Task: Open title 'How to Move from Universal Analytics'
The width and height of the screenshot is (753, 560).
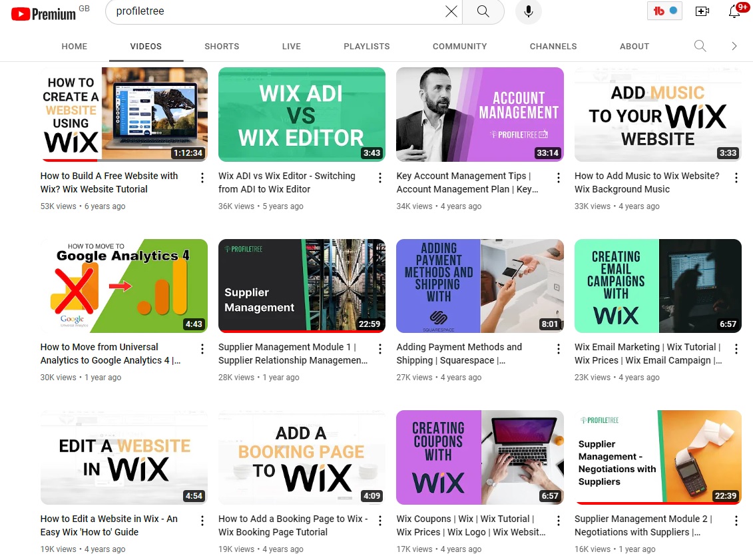Action: 111,354
